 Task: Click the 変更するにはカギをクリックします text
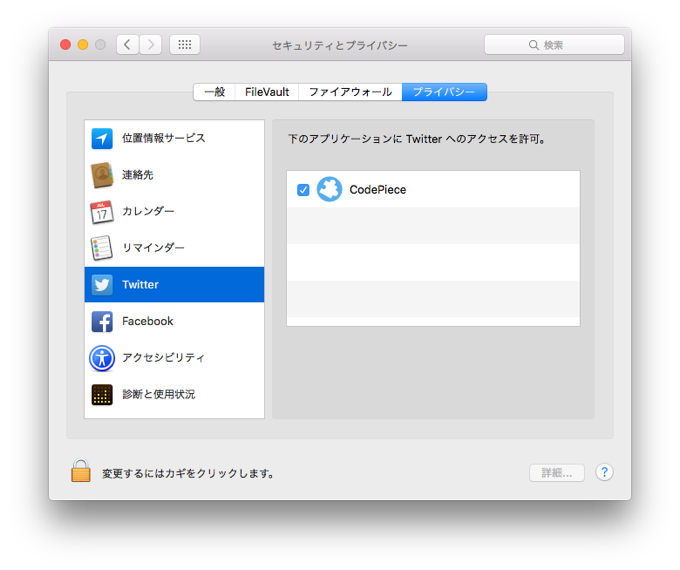click(x=188, y=473)
